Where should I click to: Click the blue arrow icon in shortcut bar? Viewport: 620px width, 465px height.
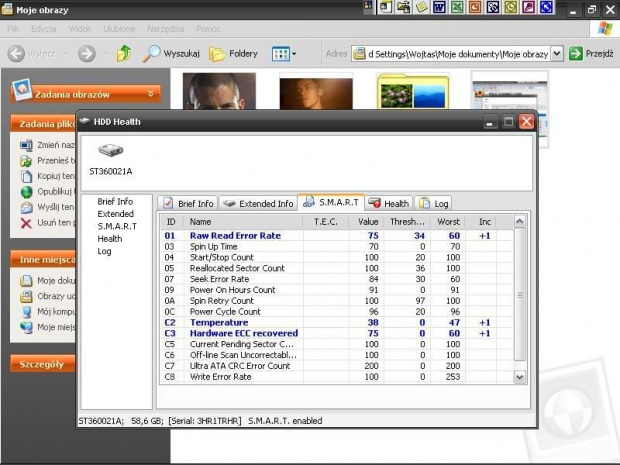pos(546,7)
